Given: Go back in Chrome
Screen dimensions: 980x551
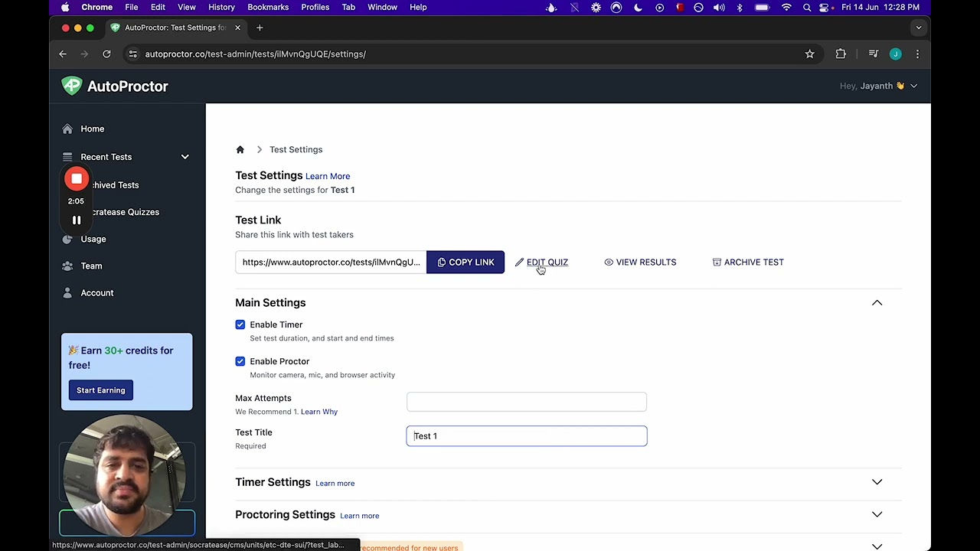Looking at the screenshot, I should (63, 54).
